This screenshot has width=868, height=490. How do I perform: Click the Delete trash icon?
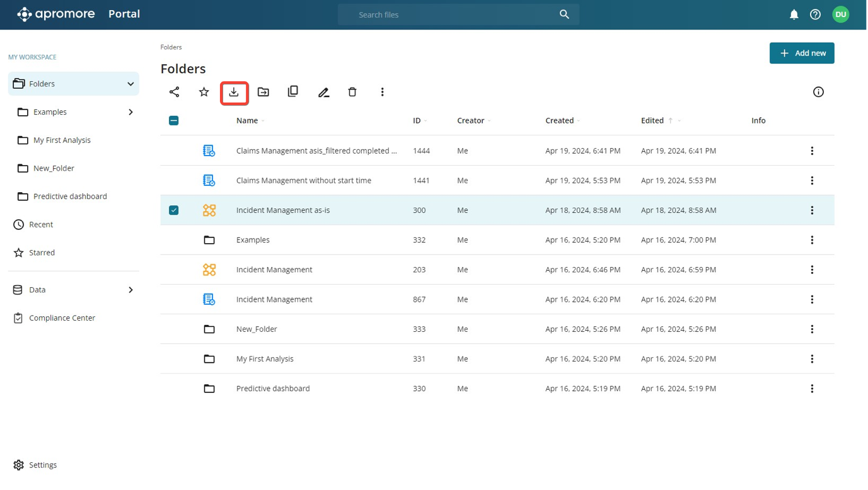352,92
